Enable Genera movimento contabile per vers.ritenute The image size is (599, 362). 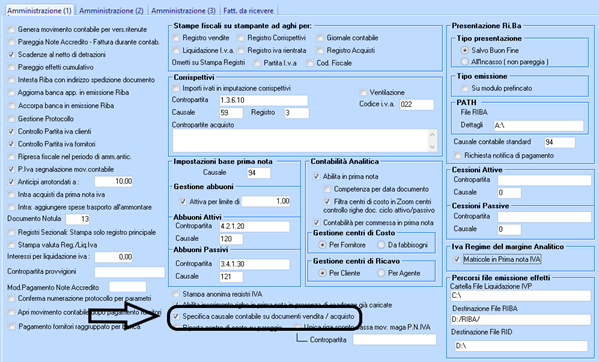[11, 29]
